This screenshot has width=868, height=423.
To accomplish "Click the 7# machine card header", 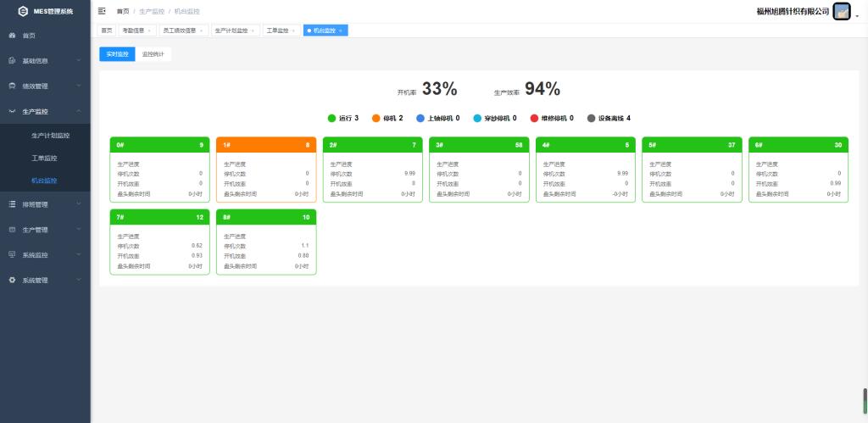I will click(159, 217).
